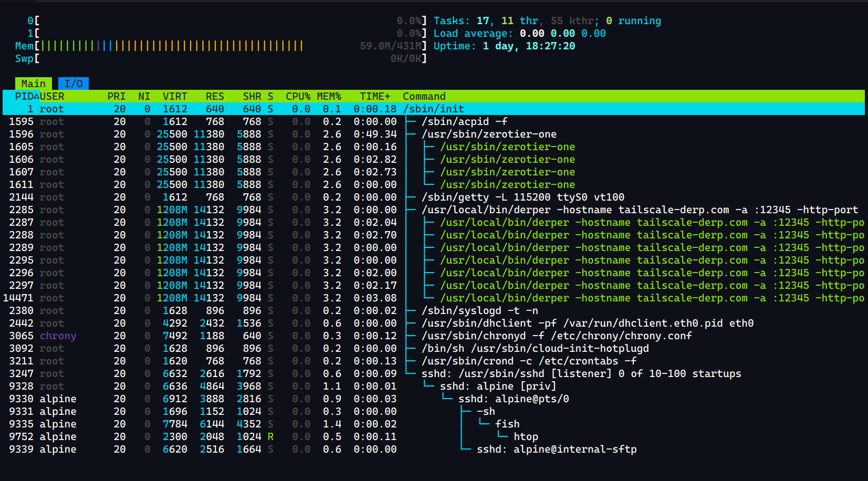Viewport: 868px width, 481px height.
Task: Sort by the RES column header
Action: (x=214, y=97)
